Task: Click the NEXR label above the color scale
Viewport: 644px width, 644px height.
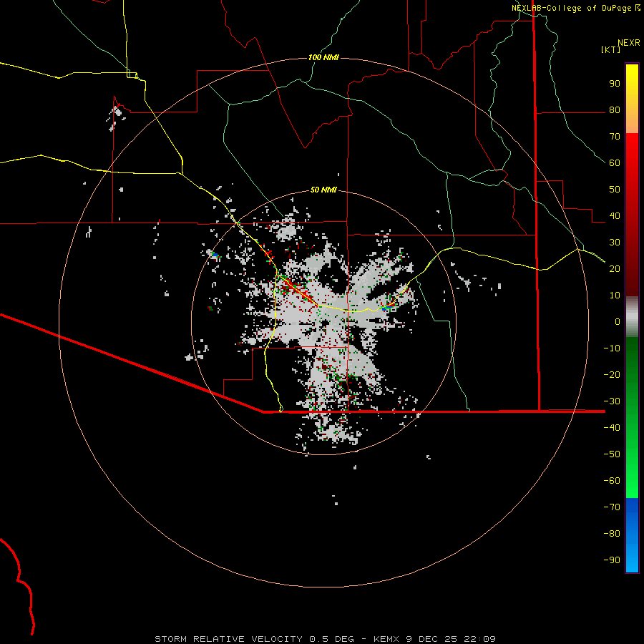Action: click(x=629, y=43)
